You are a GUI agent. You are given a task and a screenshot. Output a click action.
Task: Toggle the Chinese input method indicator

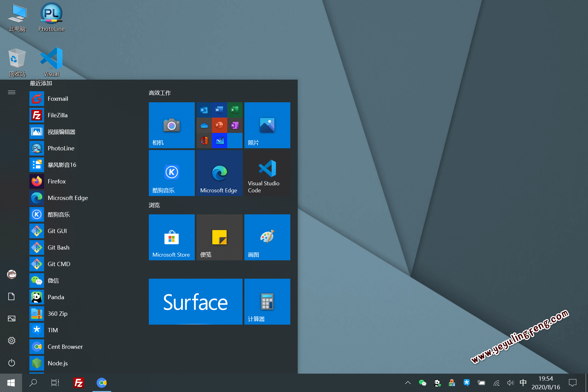point(523,383)
